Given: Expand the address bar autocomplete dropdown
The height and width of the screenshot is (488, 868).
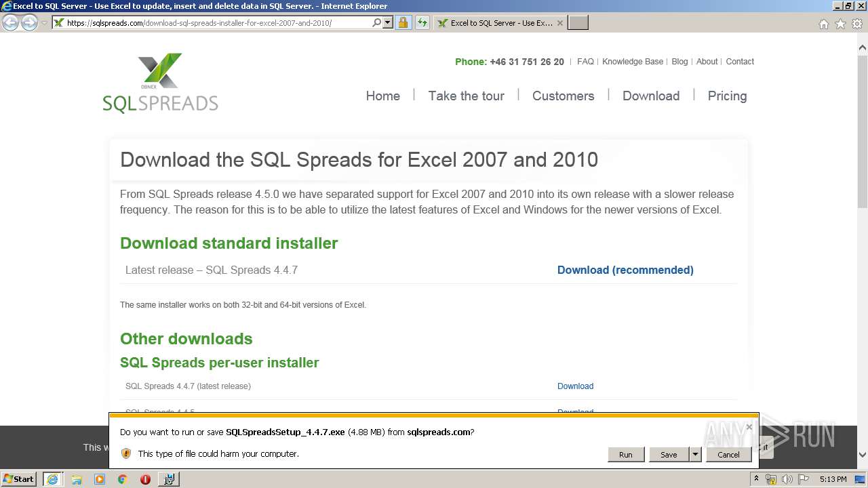Looking at the screenshot, I should [x=388, y=22].
